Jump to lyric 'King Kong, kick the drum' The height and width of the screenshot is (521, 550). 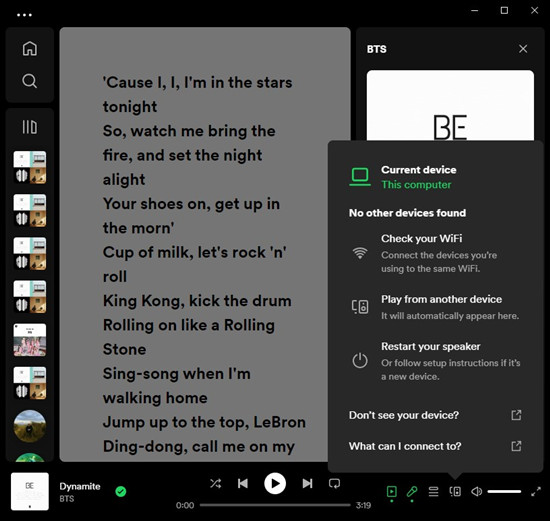coord(197,301)
